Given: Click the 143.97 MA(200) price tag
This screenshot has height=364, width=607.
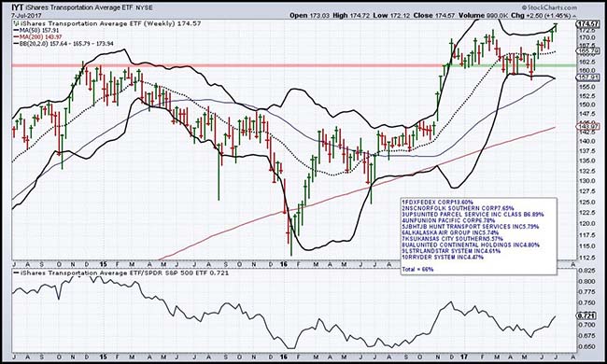Looking at the screenshot, I should coord(587,126).
